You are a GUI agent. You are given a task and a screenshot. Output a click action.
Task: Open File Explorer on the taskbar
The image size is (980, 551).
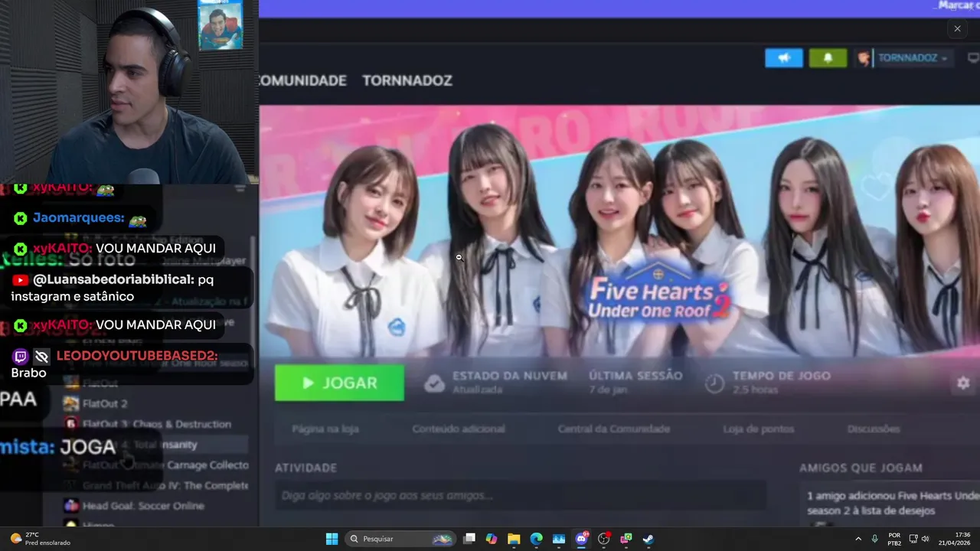(514, 539)
